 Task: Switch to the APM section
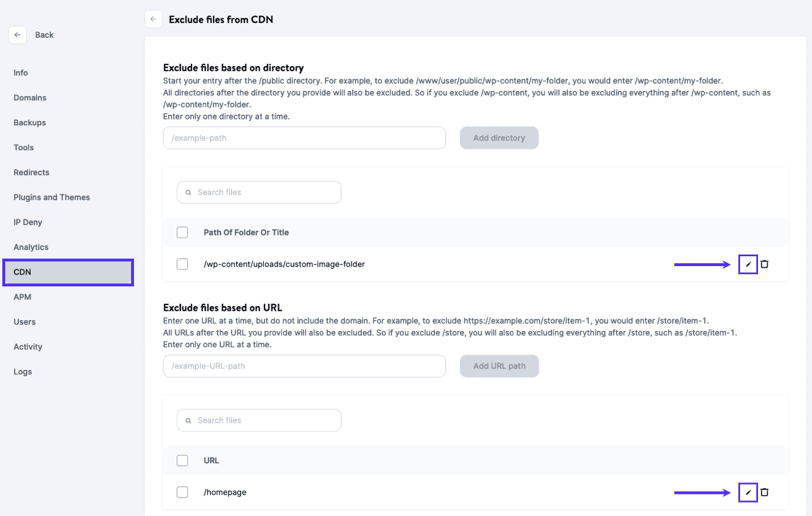23,297
